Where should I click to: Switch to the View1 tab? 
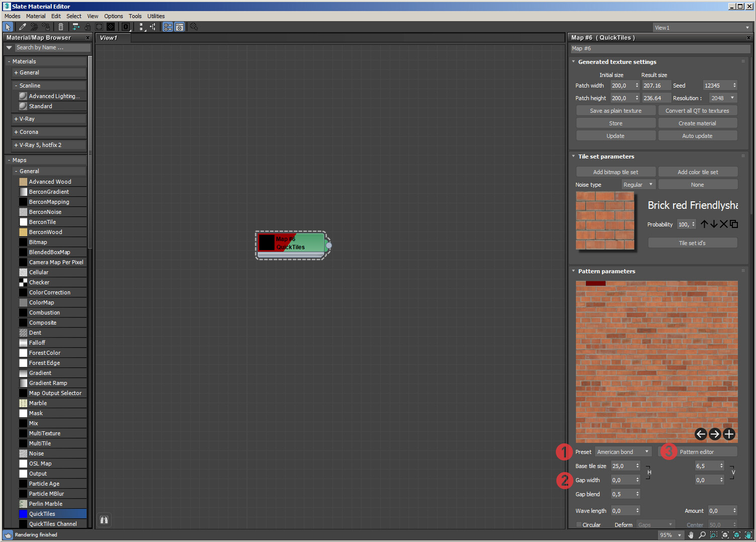coord(109,38)
